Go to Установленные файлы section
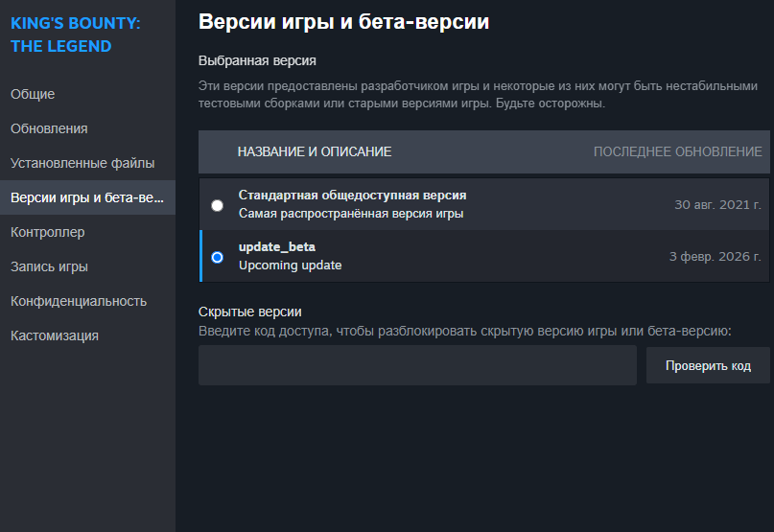The image size is (774, 532). tap(87, 163)
